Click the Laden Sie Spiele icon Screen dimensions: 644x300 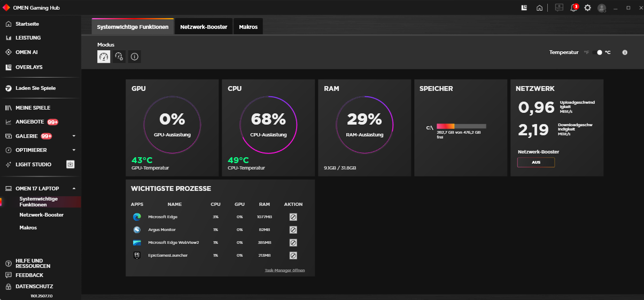[x=9, y=88]
